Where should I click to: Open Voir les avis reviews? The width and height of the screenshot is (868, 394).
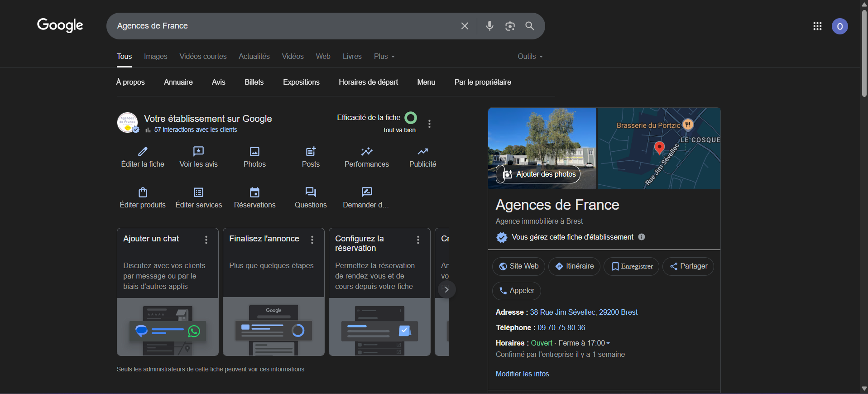tap(198, 152)
